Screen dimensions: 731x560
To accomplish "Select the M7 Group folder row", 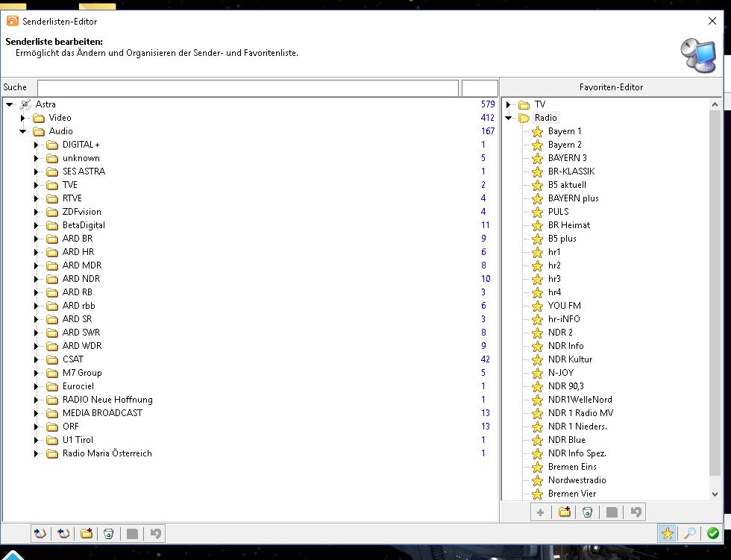I will (82, 373).
